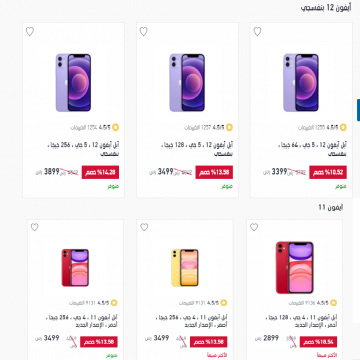Click the 14.28% discount badge
Image resolution: width=360 pixels, height=360 pixels.
(x=100, y=172)
